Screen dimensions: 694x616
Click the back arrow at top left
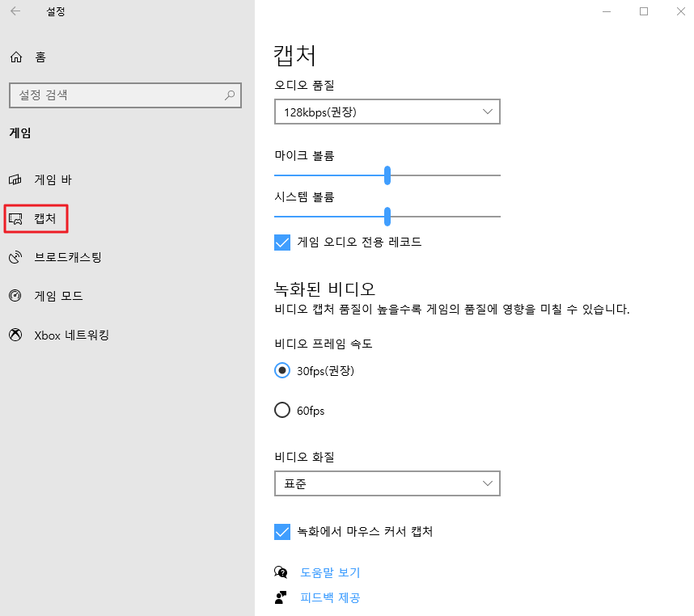pos(16,11)
